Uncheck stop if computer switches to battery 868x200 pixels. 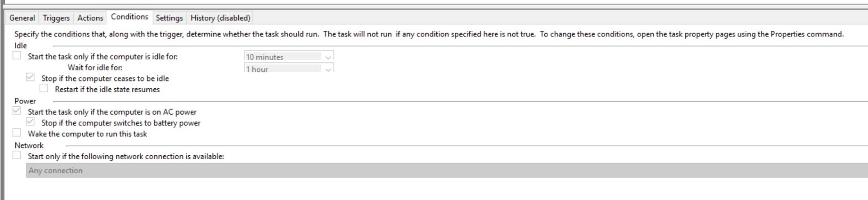30,122
